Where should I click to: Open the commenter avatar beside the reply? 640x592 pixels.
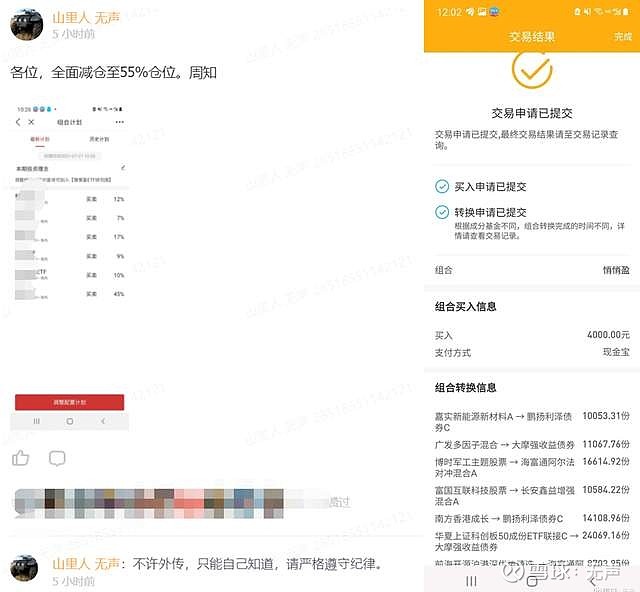pyautogui.click(x=24, y=568)
